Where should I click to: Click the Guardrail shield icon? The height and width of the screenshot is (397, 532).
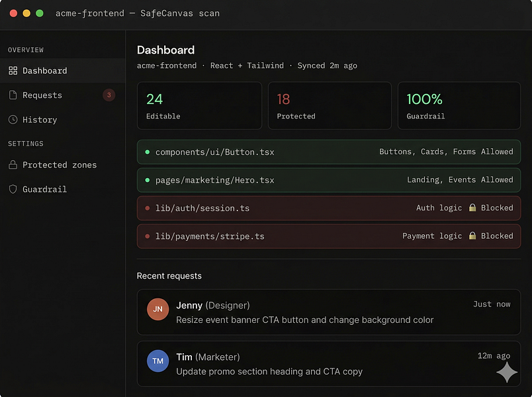(x=13, y=189)
